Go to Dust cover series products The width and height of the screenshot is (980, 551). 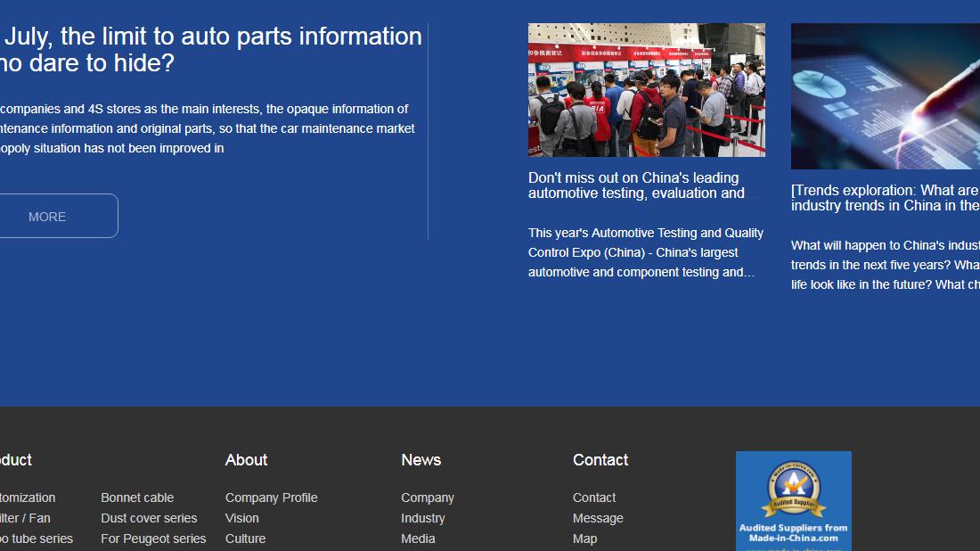pyautogui.click(x=149, y=519)
